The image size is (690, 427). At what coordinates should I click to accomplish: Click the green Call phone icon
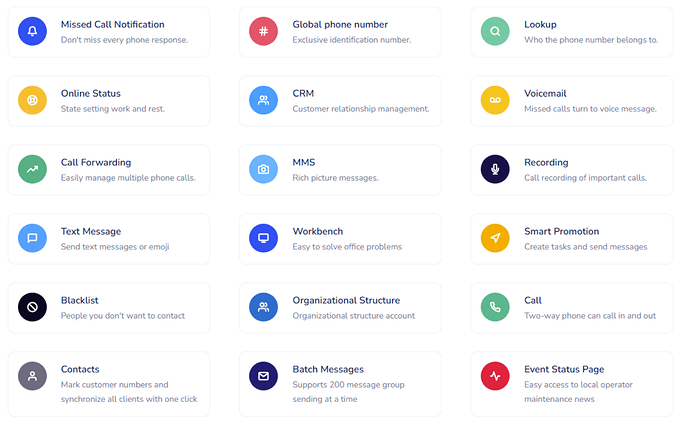495,307
